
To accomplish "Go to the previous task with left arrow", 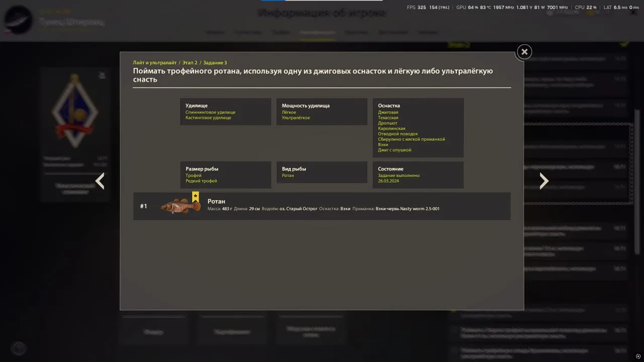I will [100, 181].
